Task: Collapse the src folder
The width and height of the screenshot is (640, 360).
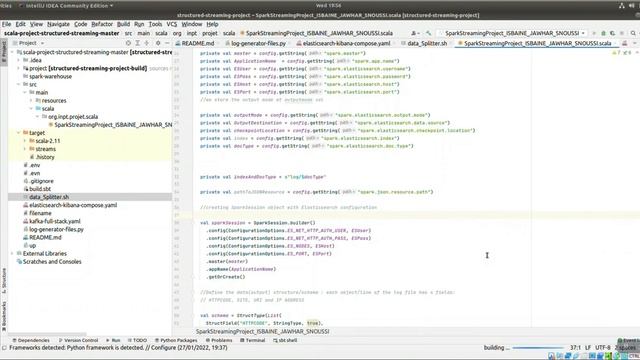Action: 18,84
